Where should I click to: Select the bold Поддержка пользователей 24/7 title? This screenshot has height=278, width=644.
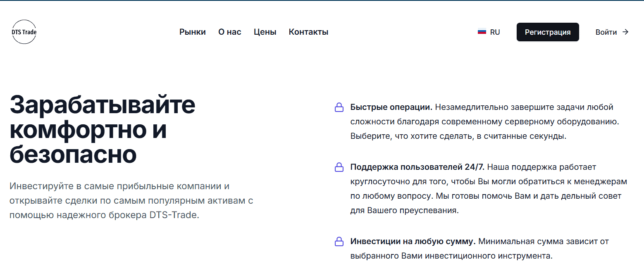point(417,167)
